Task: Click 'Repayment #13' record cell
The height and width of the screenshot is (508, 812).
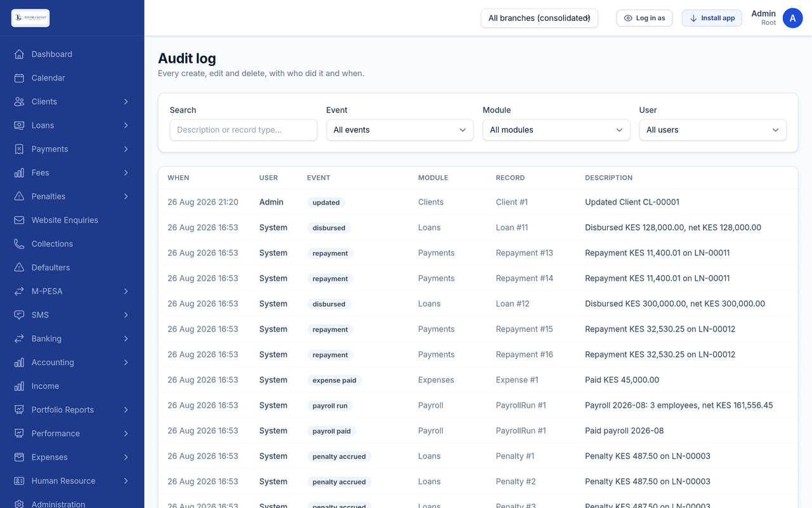Action: [x=525, y=253]
